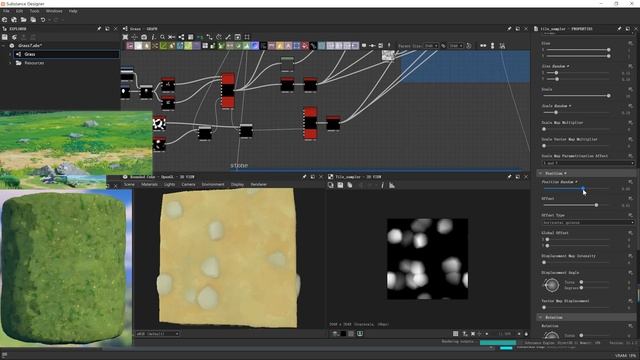Expand the Resources folder tree arrow
This screenshot has width=640, height=360.
[x=10, y=63]
